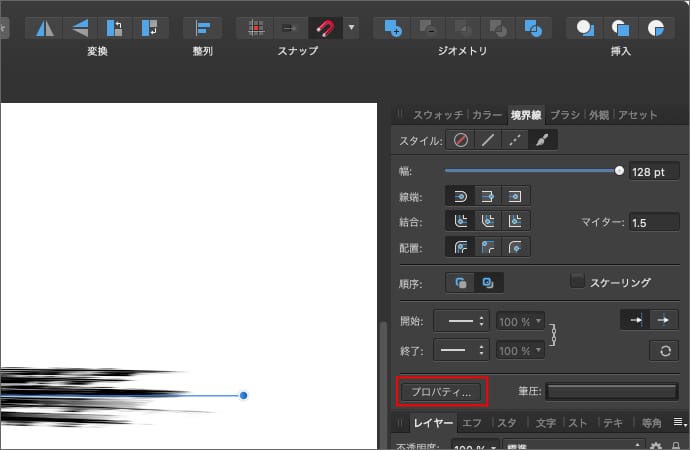Select the no-stroke style icon
Viewport: 690px width, 450px height.
pos(461,141)
